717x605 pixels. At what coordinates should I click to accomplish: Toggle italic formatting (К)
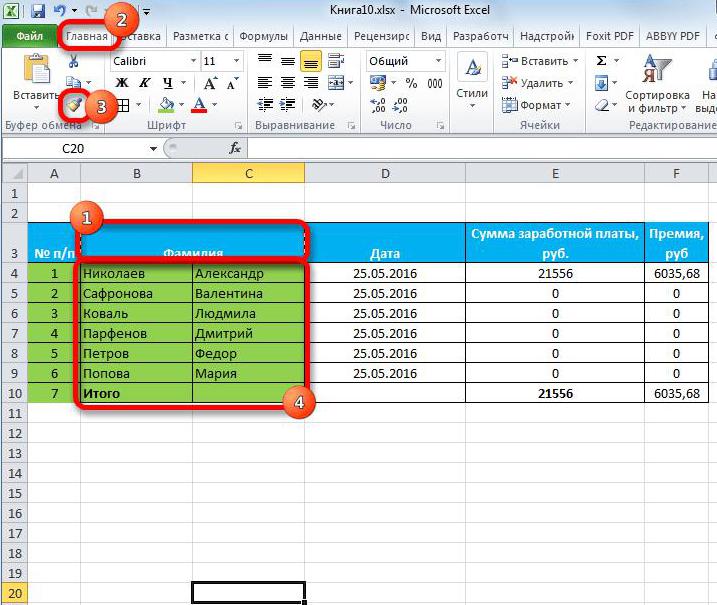pos(144,83)
